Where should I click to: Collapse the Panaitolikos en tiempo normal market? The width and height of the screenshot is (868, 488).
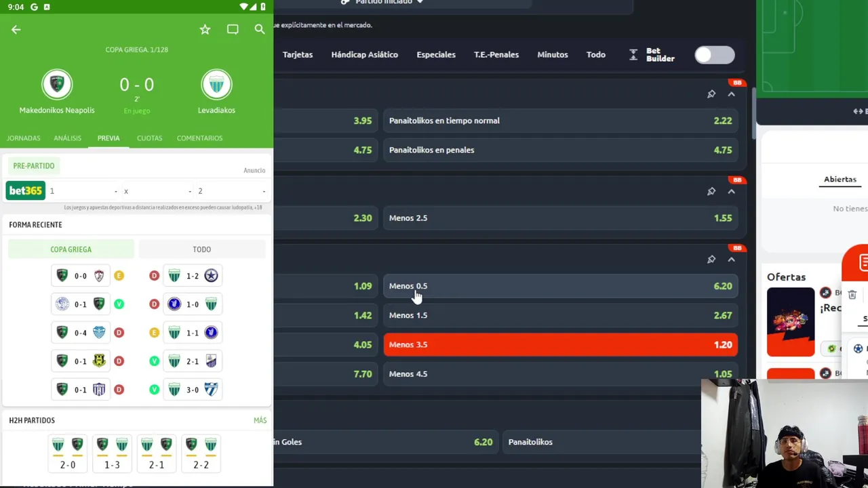pos(731,94)
